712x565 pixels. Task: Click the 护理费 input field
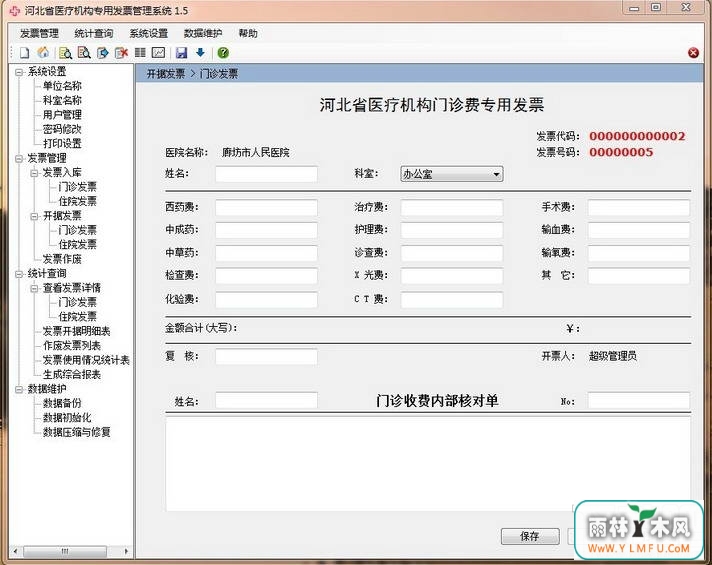[x=452, y=230]
